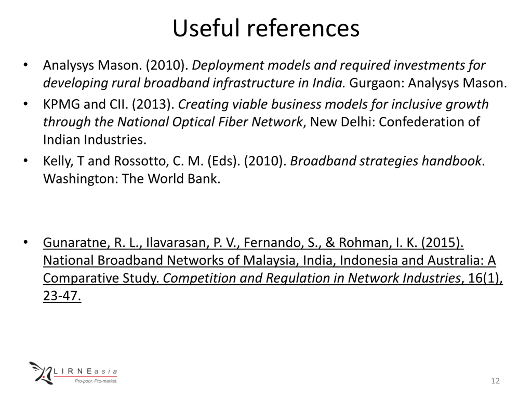Click the 'Pro-poor. Pro-market.' tagline
The image size is (532, 399).
tap(96, 381)
